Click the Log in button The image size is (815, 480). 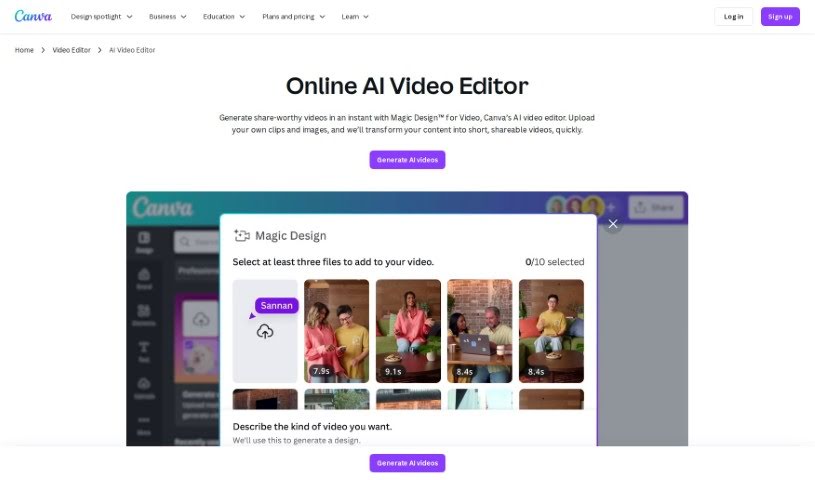pos(733,17)
